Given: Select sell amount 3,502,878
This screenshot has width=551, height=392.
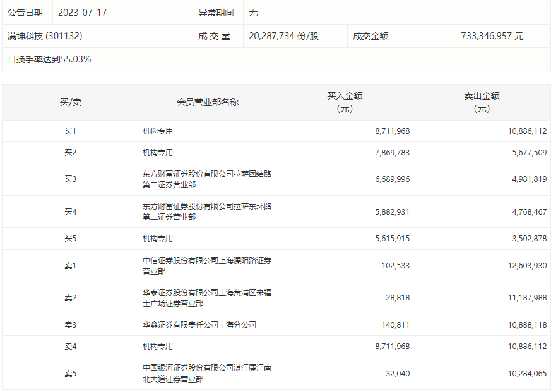Looking at the screenshot, I should (529, 239).
